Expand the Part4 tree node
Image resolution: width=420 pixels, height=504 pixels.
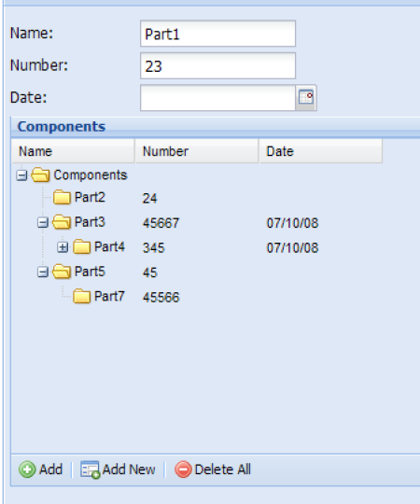(63, 247)
